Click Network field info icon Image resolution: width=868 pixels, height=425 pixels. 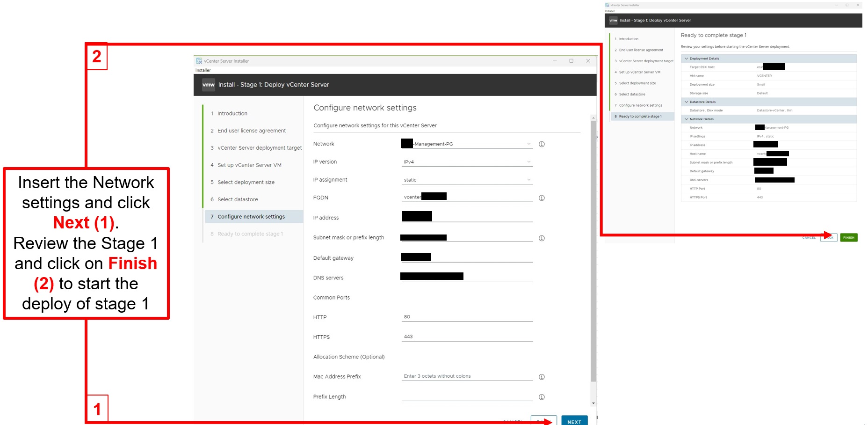542,144
